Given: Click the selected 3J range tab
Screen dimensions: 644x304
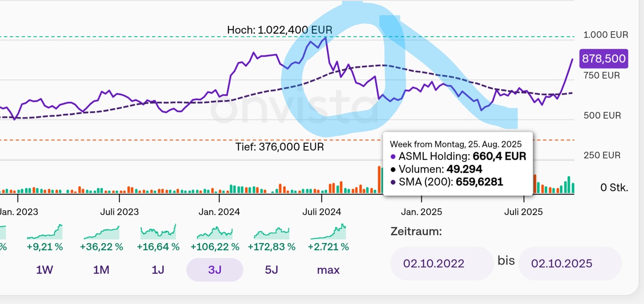Looking at the screenshot, I should [215, 270].
